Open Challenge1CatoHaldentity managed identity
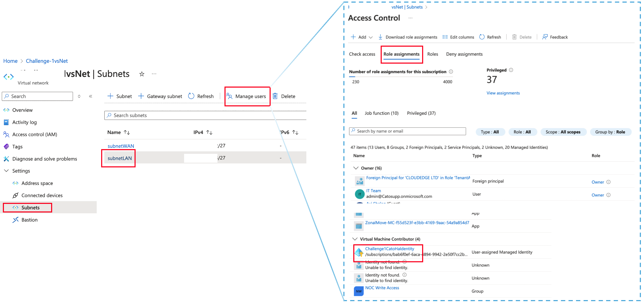The height and width of the screenshot is (304, 644). pyautogui.click(x=390, y=249)
